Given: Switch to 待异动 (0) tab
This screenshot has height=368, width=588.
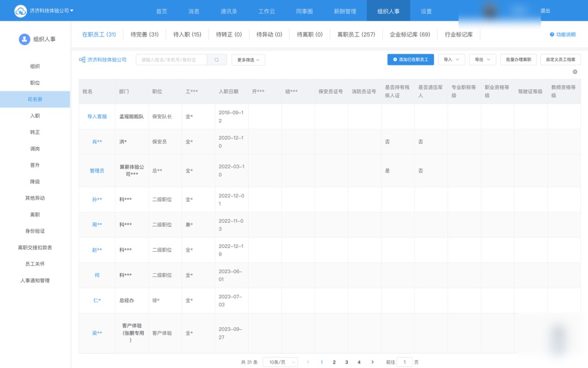Looking at the screenshot, I should coord(269,34).
